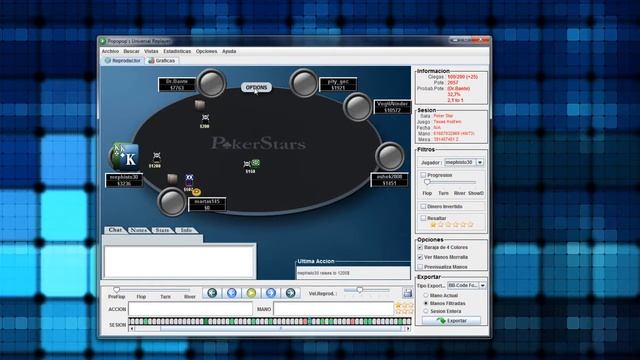Click the ACCION input field
The image size is (640, 360).
point(190,309)
